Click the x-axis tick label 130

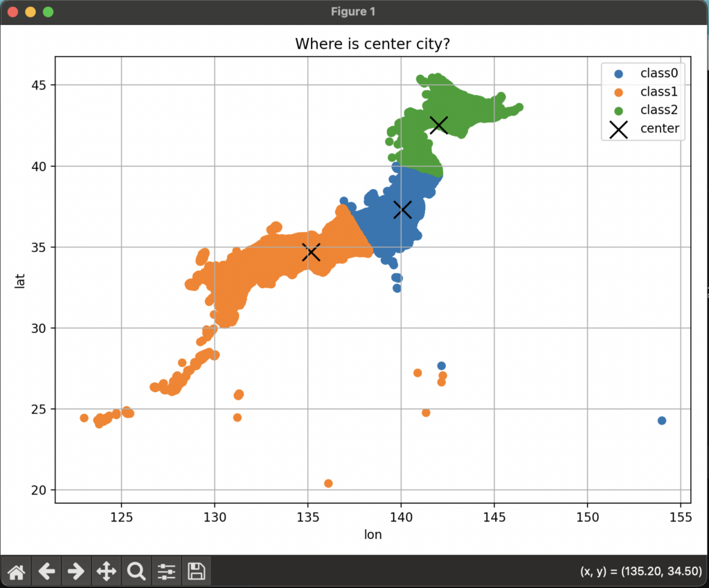pyautogui.click(x=215, y=517)
